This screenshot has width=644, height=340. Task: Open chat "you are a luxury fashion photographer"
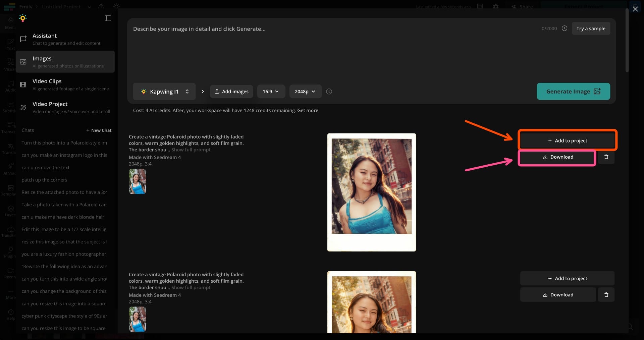[64, 254]
